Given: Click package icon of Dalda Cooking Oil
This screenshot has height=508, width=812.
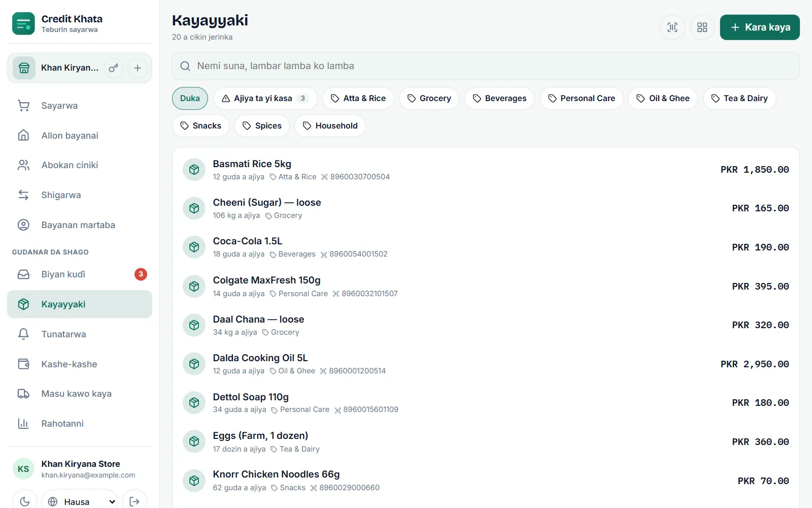Looking at the screenshot, I should [x=194, y=364].
